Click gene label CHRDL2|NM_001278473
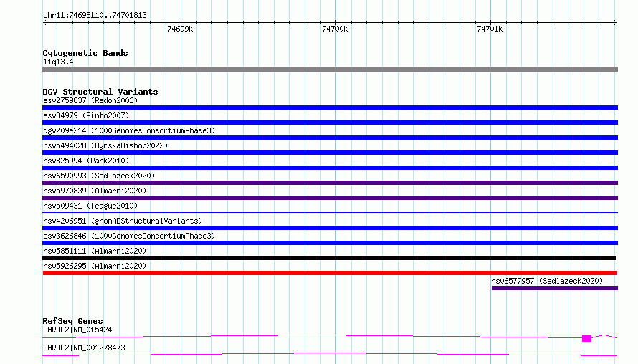Image resolution: width=638 pixels, height=364 pixels. point(84,348)
